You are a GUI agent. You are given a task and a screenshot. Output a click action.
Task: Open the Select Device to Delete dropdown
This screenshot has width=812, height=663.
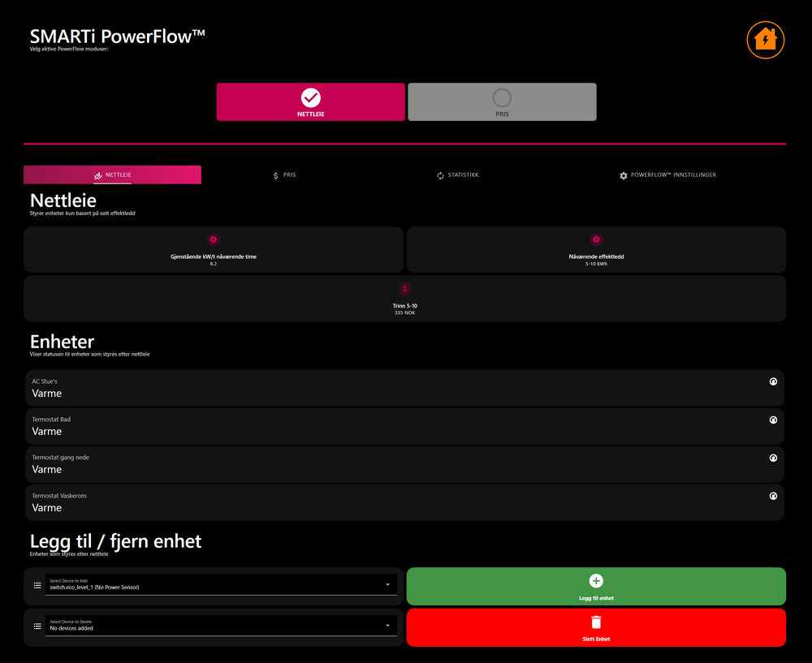coord(221,626)
